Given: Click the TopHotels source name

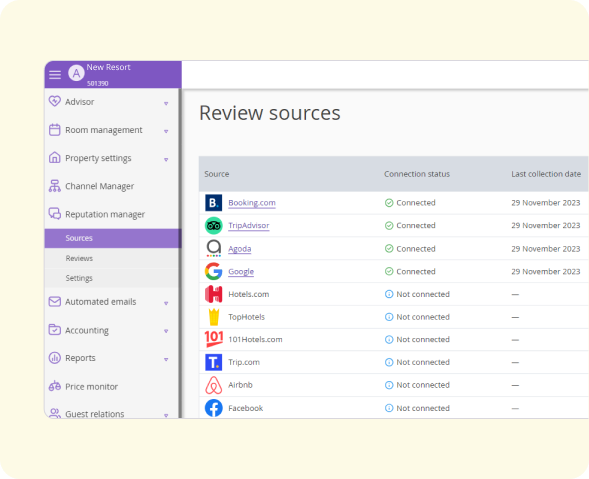Looking at the screenshot, I should tap(246, 317).
